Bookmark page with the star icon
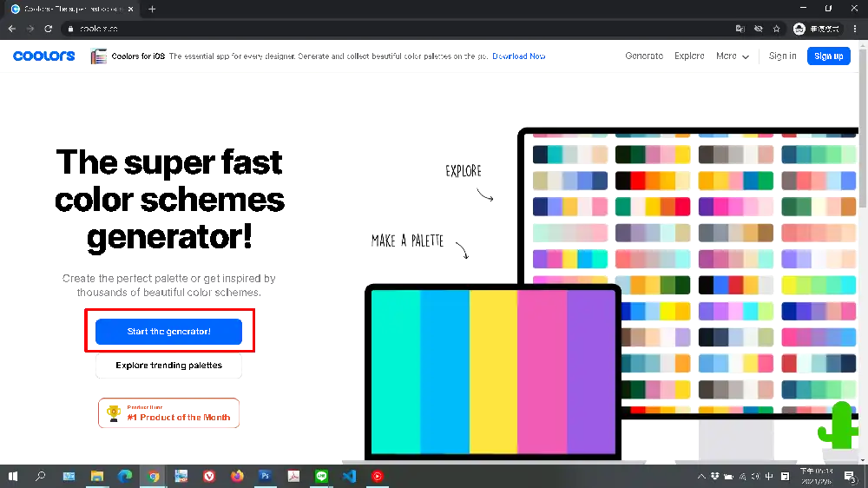868x488 pixels. [777, 29]
